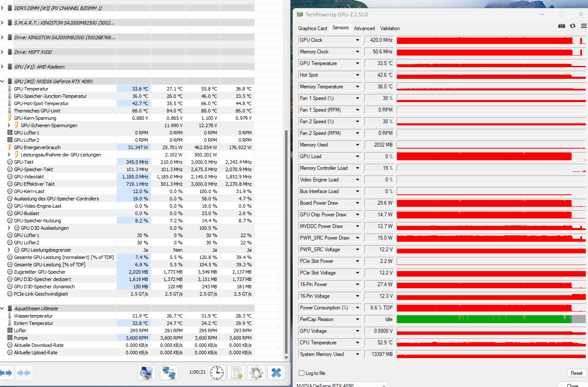Expand GPU Leistungsbegrenzer subtree
Image resolution: width=588 pixels, height=387 pixels.
tap(9, 250)
